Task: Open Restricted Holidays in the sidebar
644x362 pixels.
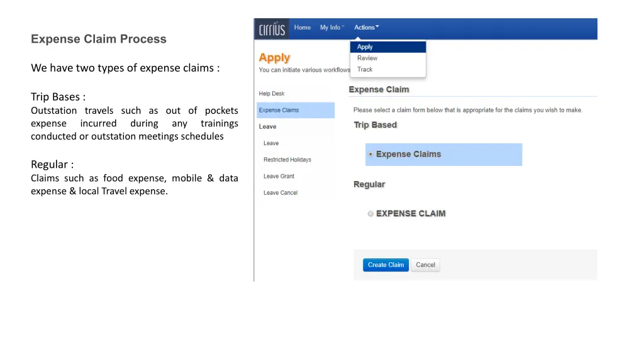Action: pos(287,160)
